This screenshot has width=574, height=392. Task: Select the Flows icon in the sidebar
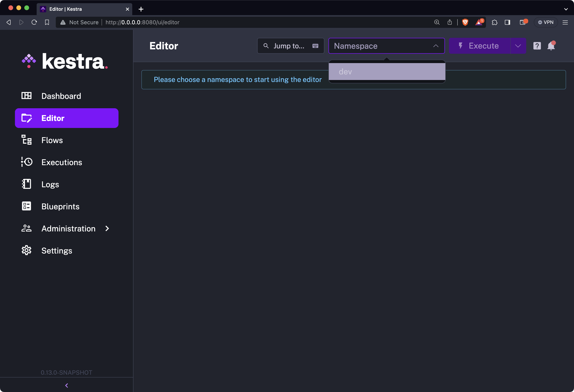26,140
